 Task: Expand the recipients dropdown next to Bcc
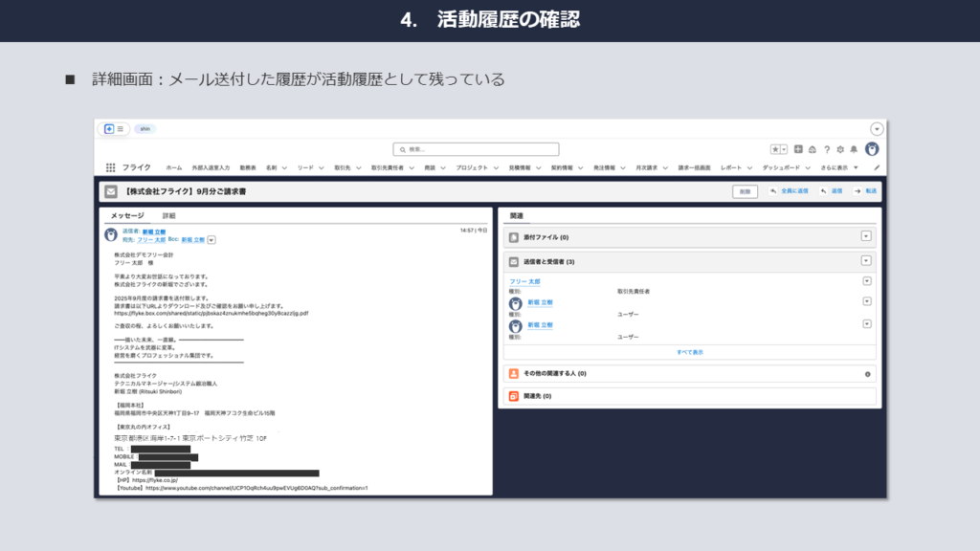[x=212, y=239]
